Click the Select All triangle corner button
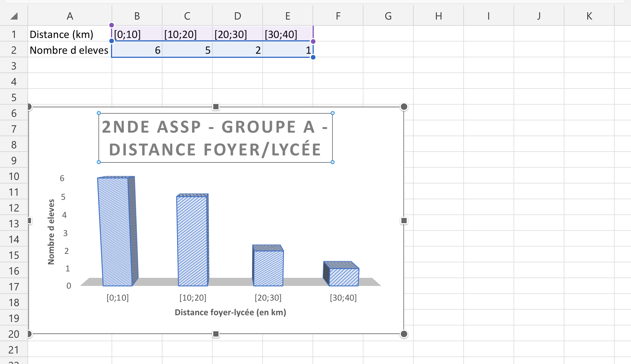The width and height of the screenshot is (631, 364). pos(13,16)
